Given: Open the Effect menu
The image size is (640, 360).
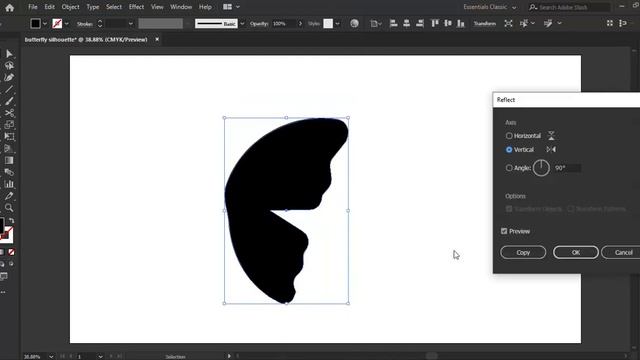Looking at the screenshot, I should 136,7.
